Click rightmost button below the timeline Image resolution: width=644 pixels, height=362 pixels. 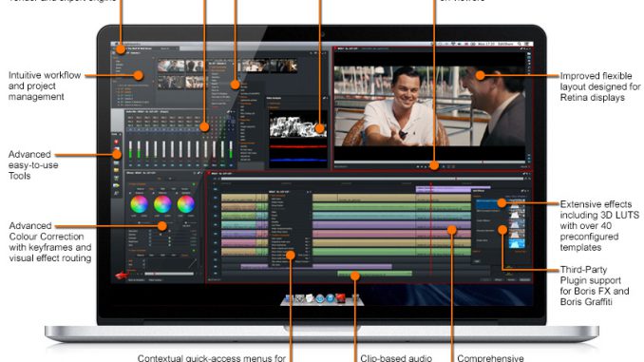coord(525,280)
